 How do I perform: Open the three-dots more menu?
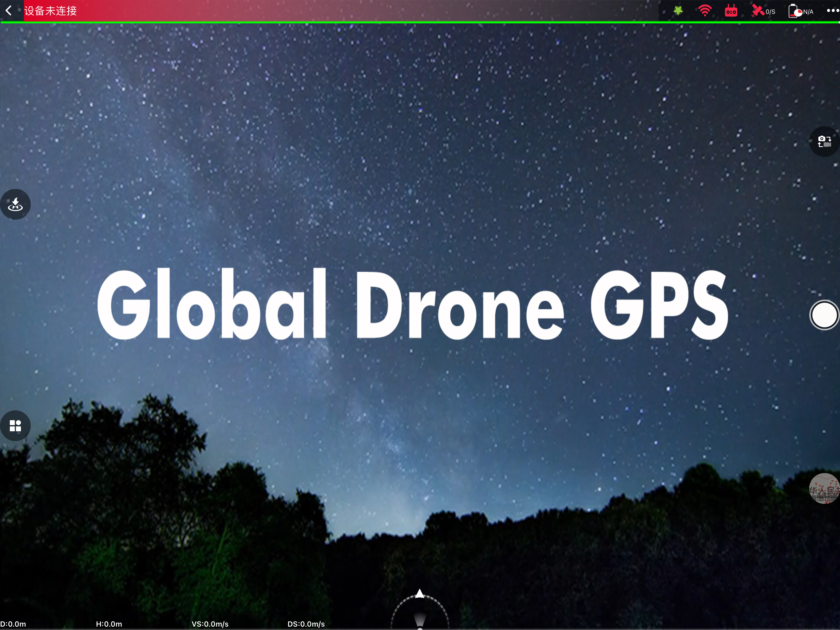coord(833,11)
